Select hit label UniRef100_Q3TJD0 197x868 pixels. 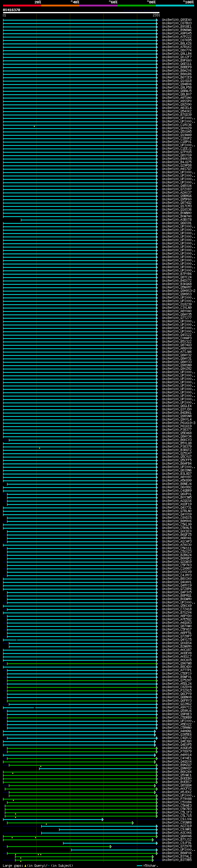tap(177, 410)
